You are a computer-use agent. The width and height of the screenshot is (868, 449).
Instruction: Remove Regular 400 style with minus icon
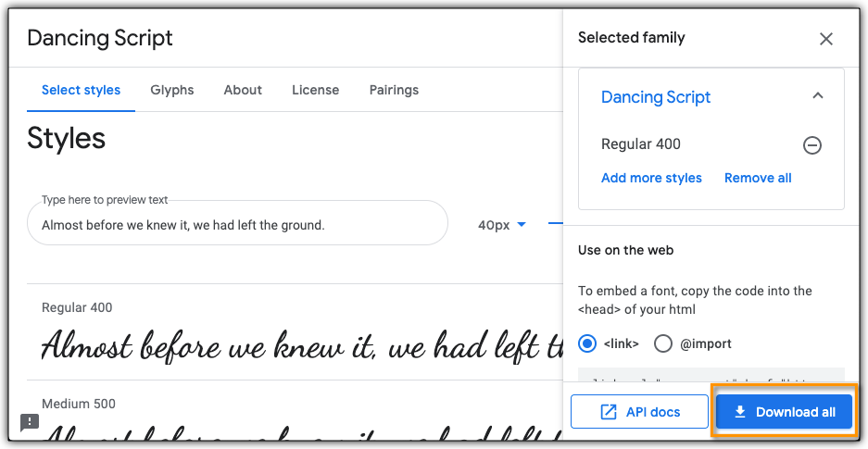pos(811,145)
